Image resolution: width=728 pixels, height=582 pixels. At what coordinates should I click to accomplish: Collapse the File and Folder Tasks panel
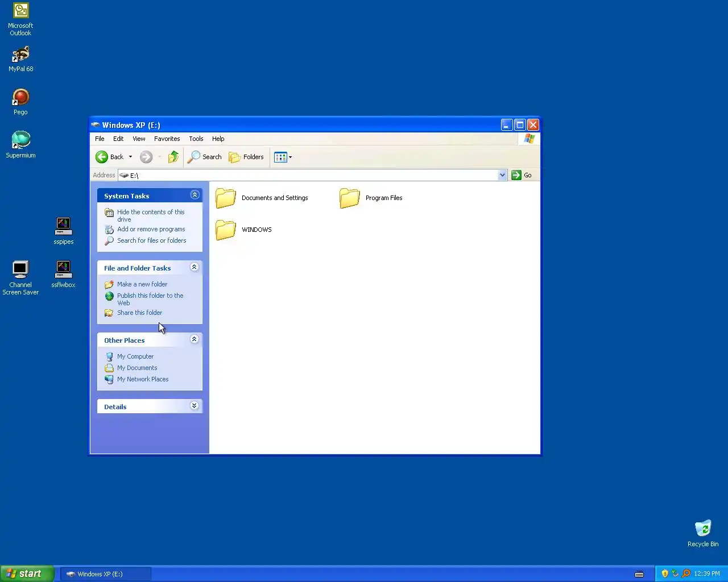(195, 267)
